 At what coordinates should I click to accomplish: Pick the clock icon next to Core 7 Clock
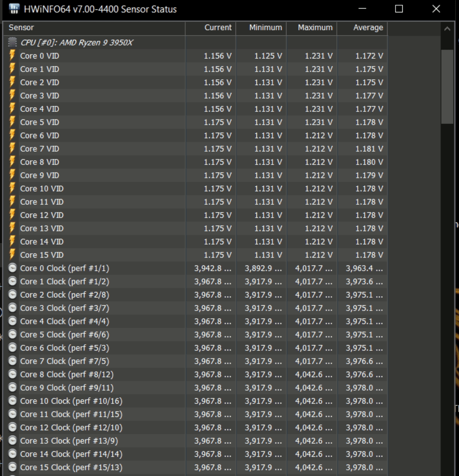(x=12, y=361)
